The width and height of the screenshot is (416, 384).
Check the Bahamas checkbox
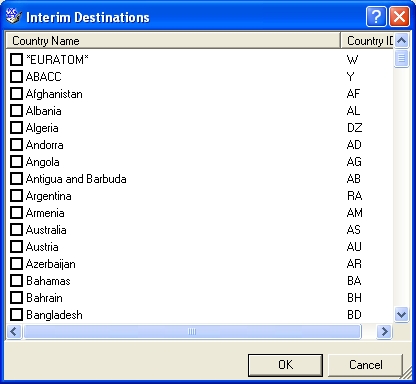click(16, 281)
